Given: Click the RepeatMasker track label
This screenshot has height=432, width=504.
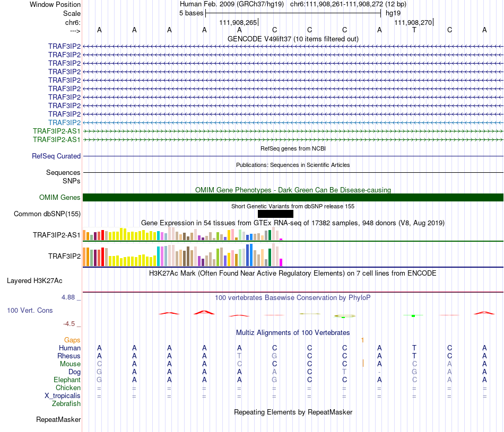Looking at the screenshot, I should [x=58, y=420].
